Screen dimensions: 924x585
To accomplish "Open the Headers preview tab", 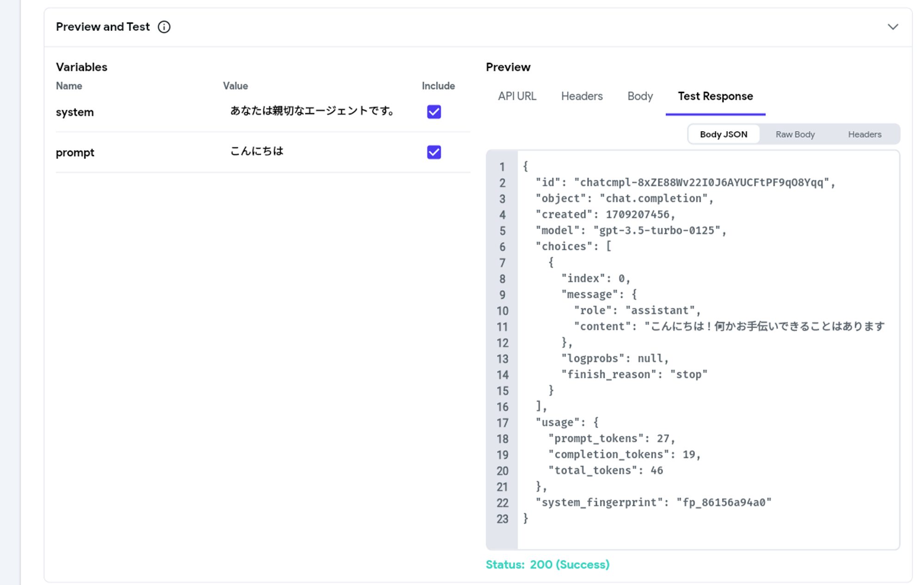I will pos(581,96).
